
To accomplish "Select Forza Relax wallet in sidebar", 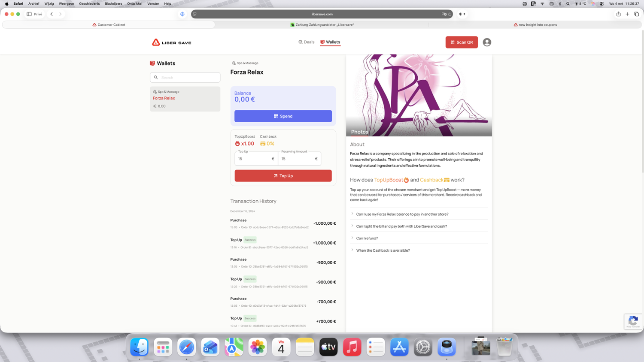I will click(x=185, y=99).
